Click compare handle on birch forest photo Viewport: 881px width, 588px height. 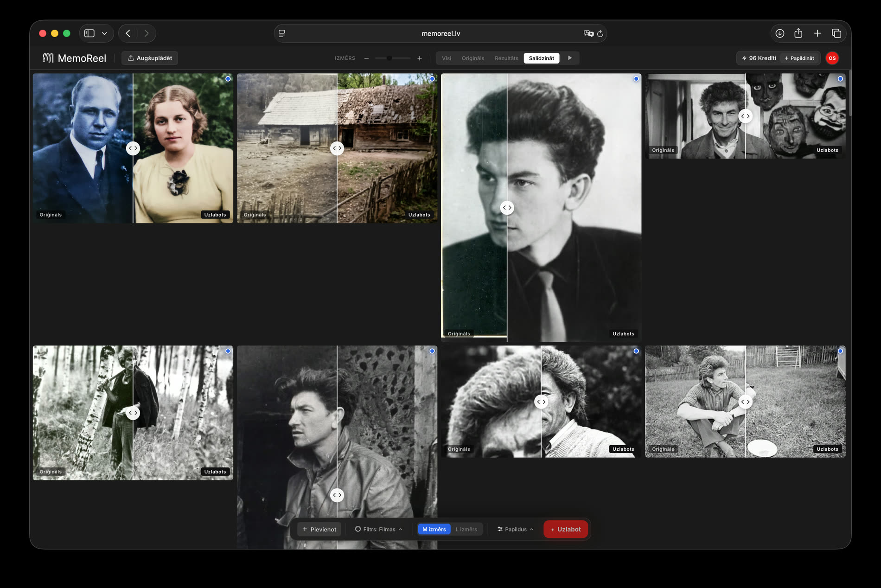[133, 413]
